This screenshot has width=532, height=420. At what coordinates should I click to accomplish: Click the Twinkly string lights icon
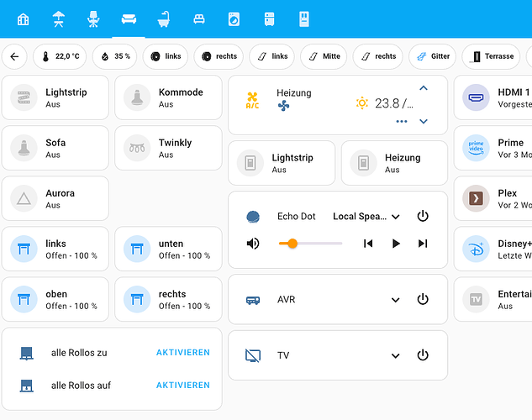[137, 148]
